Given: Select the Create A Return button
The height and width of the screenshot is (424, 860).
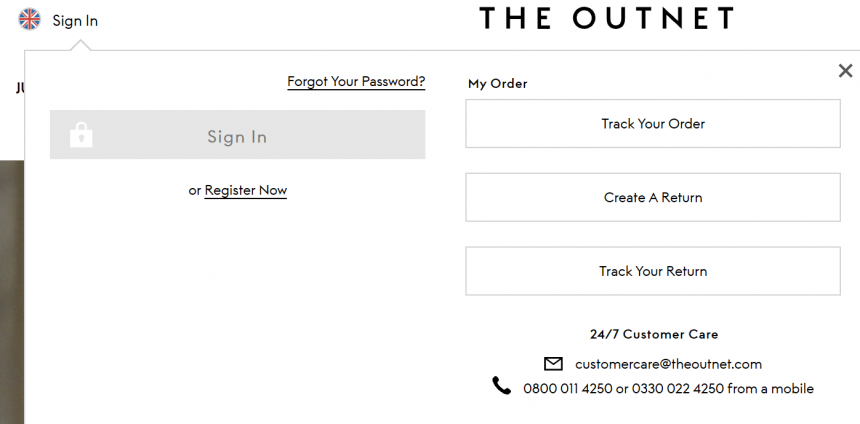Looking at the screenshot, I should [x=653, y=197].
